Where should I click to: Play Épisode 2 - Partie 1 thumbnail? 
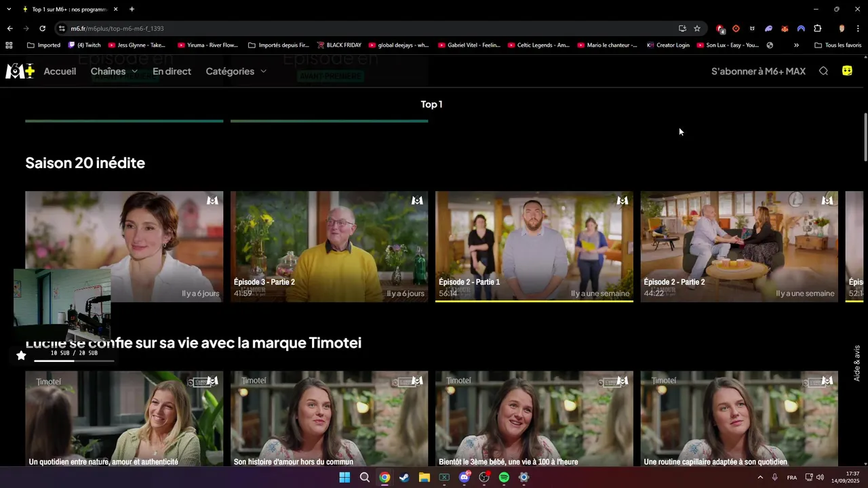coord(534,247)
